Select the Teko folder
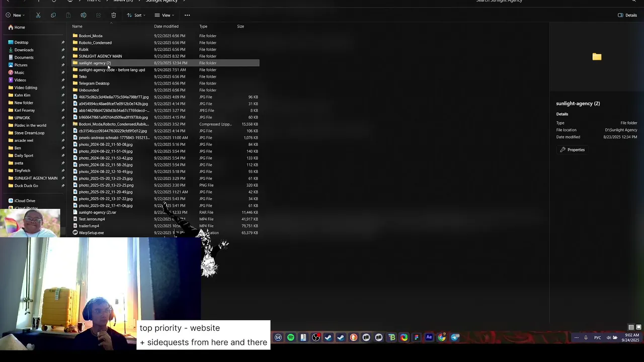 coord(83,76)
